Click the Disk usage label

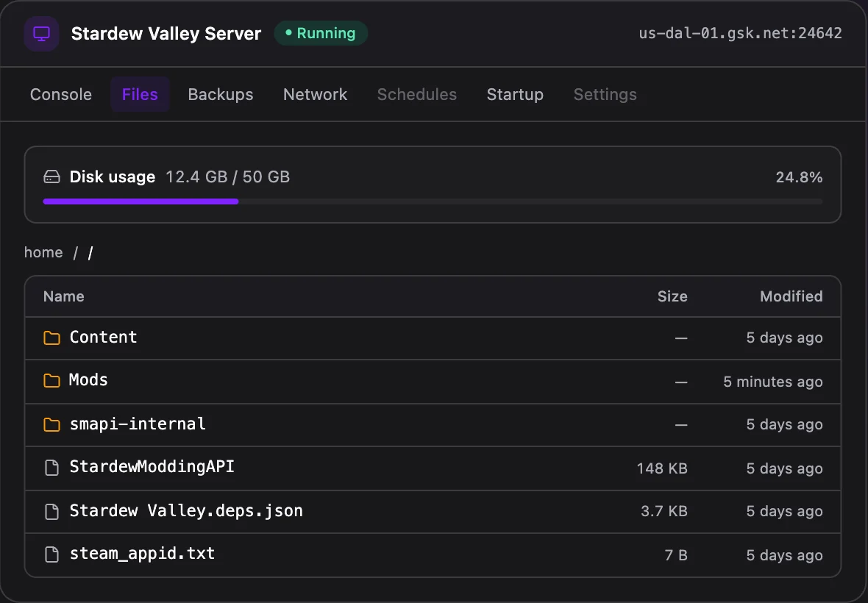[113, 177]
